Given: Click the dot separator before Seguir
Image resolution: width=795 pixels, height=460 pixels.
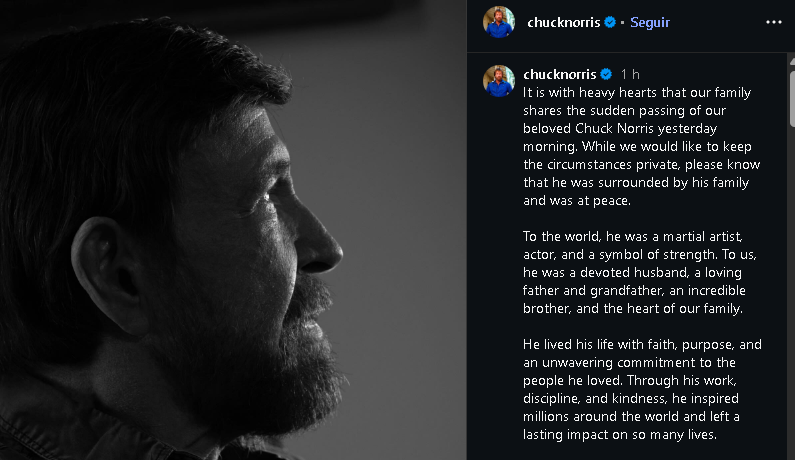Looking at the screenshot, I should [622, 22].
